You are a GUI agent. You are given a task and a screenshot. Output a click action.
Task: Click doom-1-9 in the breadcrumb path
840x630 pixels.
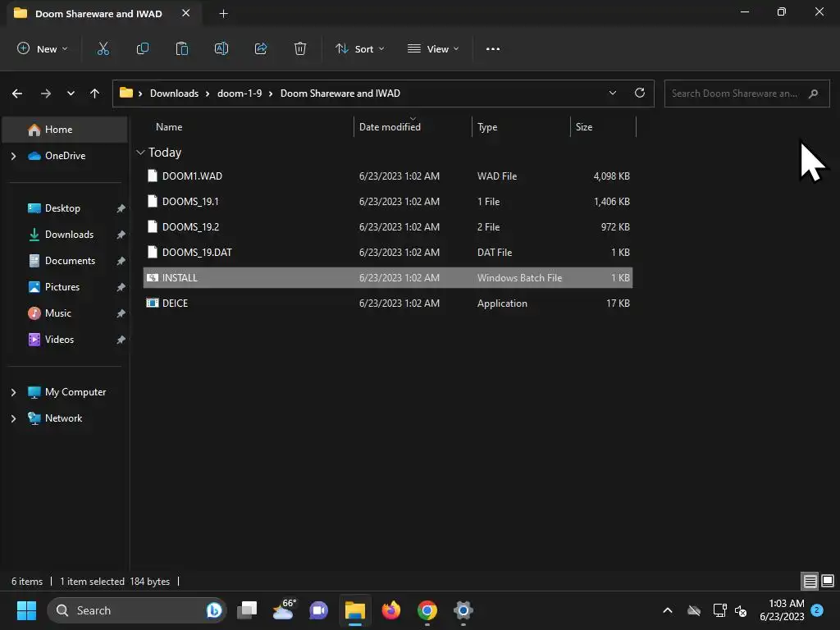[240, 94]
